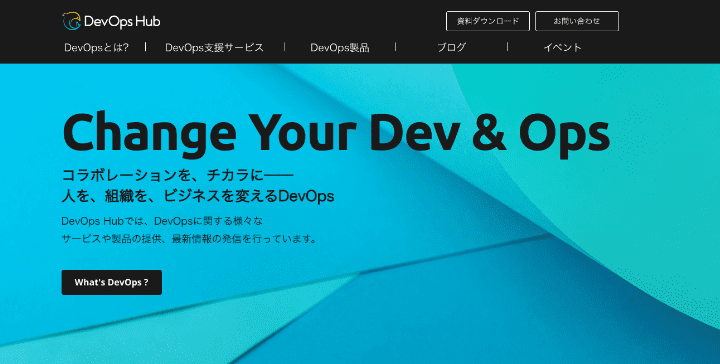720x364 pixels.
Task: Open the イベント menu item
Action: (x=562, y=47)
